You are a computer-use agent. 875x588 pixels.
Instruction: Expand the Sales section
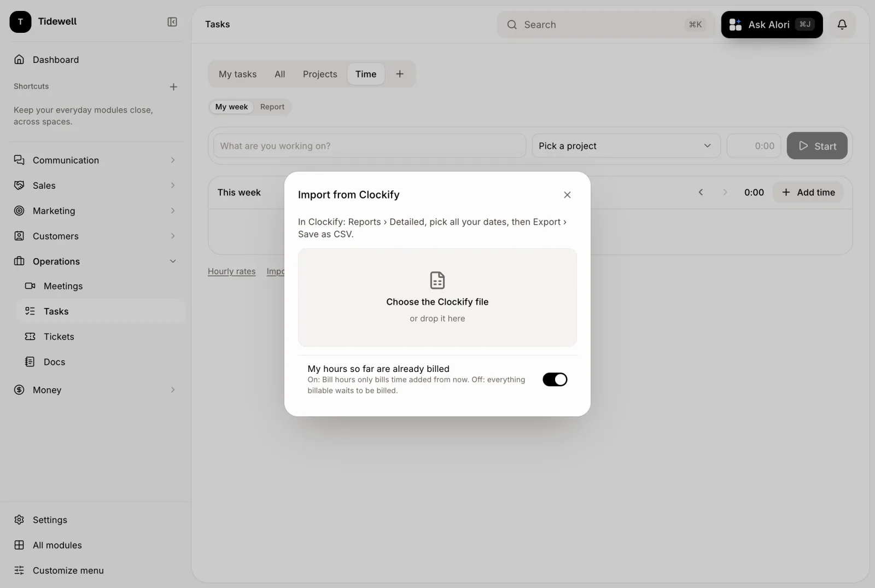(x=96, y=185)
